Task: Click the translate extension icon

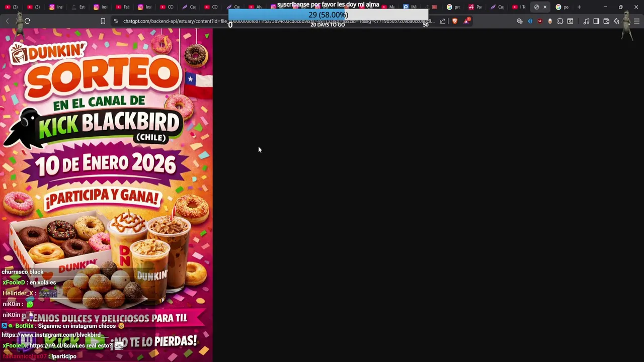Action: (520, 21)
